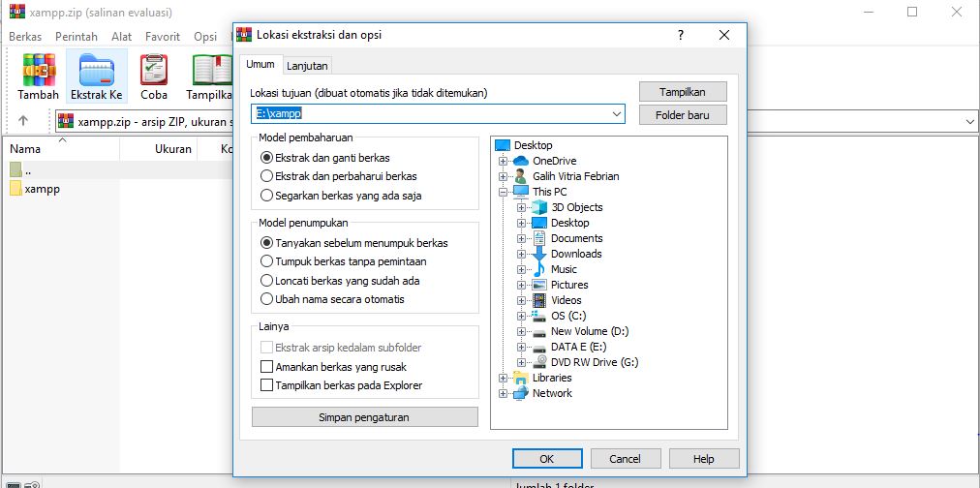Click the dialog help question mark icon
The image size is (980, 488).
point(681,35)
